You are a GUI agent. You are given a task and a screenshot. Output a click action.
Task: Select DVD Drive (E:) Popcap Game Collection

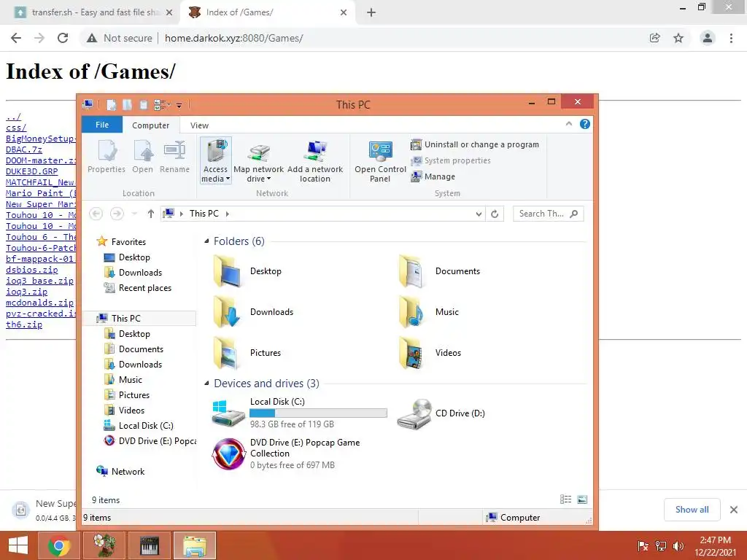287,454
